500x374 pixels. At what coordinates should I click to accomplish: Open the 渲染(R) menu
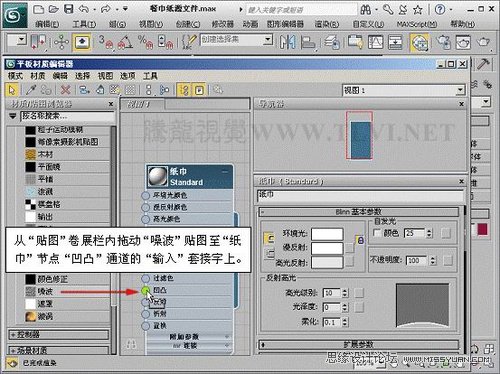(327, 24)
